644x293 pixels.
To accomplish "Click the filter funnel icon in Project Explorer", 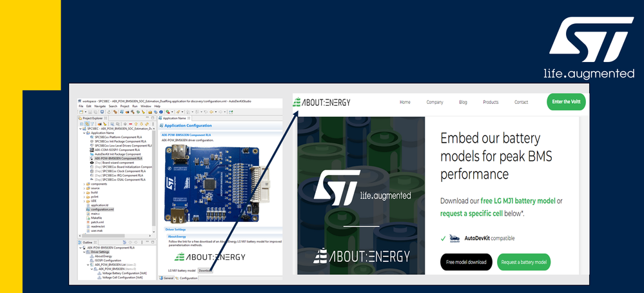I will (92, 124).
